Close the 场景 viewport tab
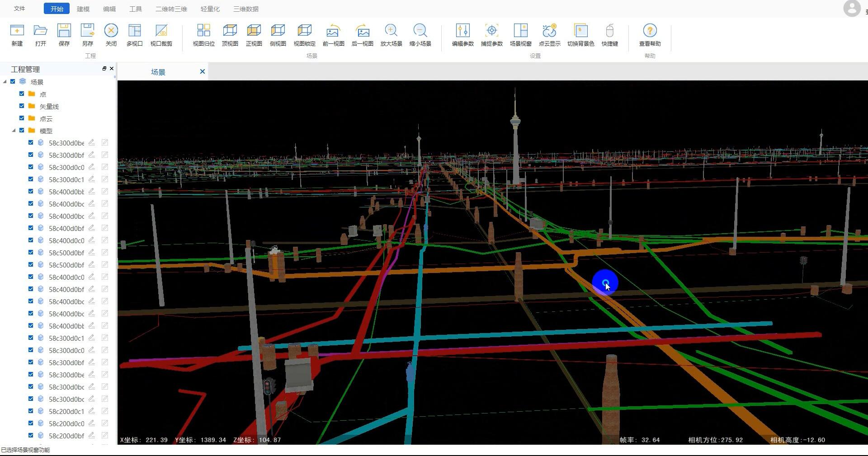Screen dimensions: 868x456 tap(203, 72)
